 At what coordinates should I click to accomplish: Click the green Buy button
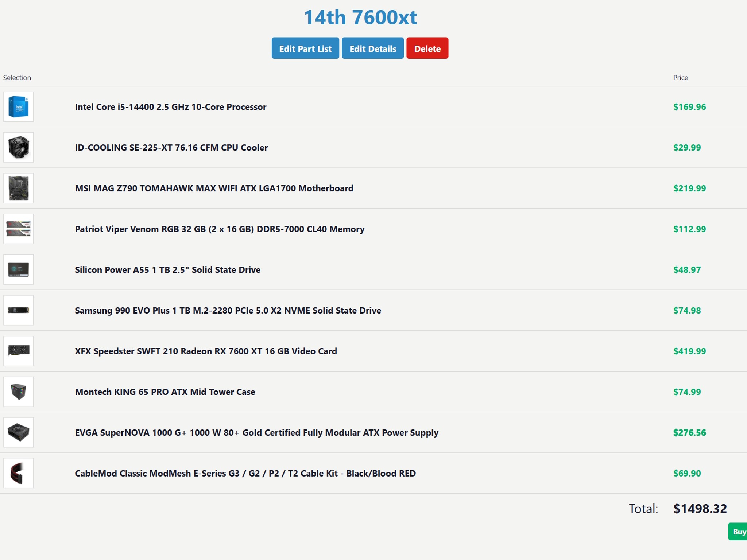pyautogui.click(x=739, y=532)
